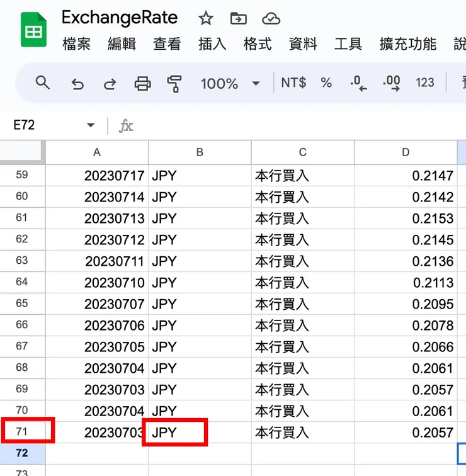Move document with the folder icon
This screenshot has width=466, height=476.
point(238,18)
